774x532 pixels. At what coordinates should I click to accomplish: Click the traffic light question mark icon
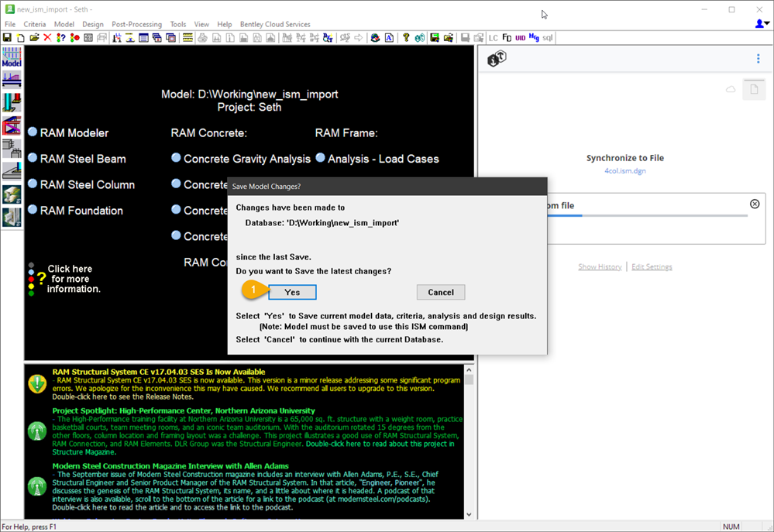pos(60,37)
